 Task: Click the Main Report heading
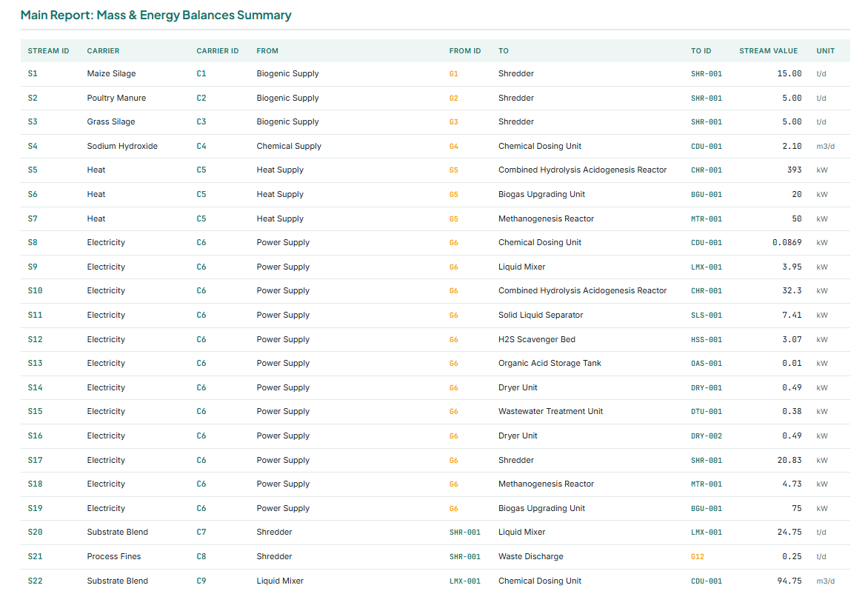click(x=156, y=15)
